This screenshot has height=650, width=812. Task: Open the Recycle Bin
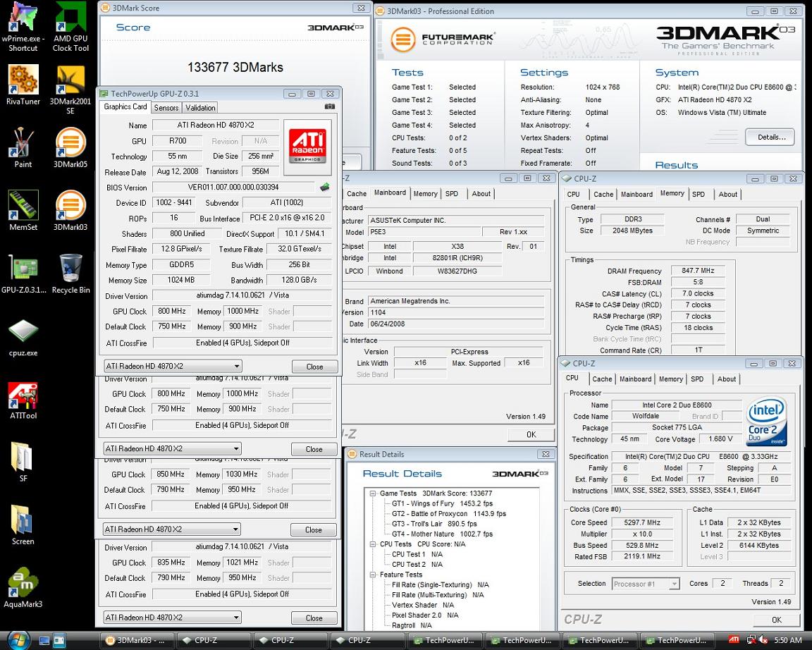70,274
